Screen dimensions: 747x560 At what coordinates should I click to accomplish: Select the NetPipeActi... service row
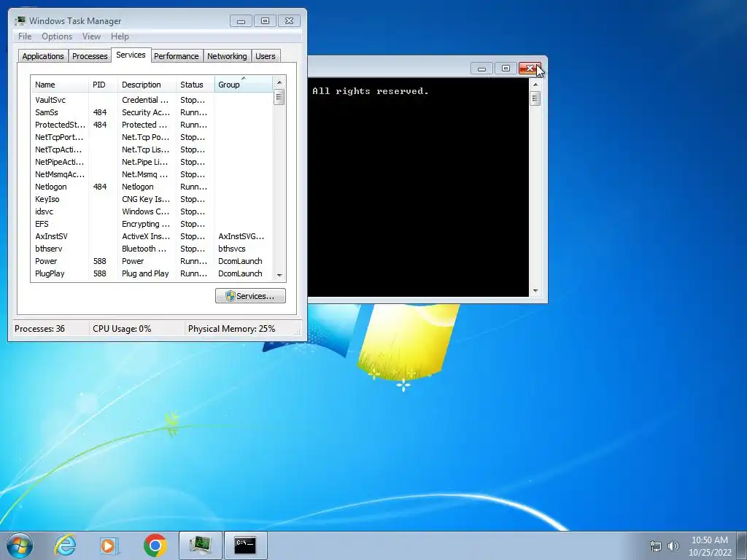pyautogui.click(x=152, y=162)
